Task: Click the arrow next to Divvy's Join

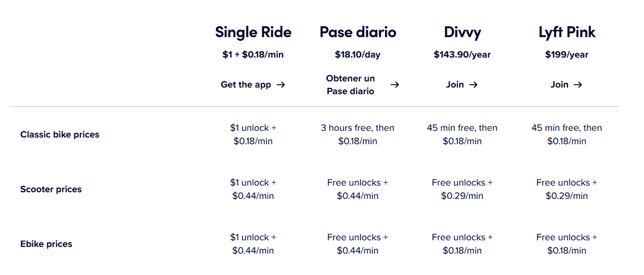Action: 473,85
